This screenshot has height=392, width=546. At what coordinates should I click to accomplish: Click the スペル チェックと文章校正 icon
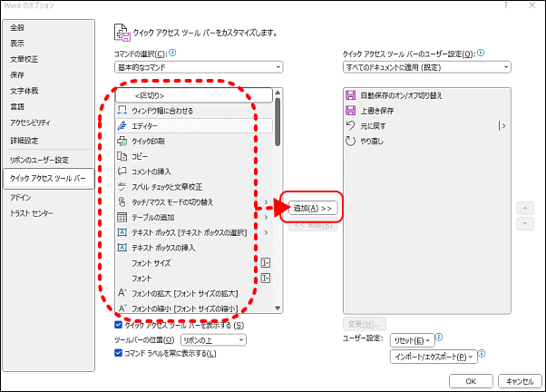pyautogui.click(x=122, y=187)
